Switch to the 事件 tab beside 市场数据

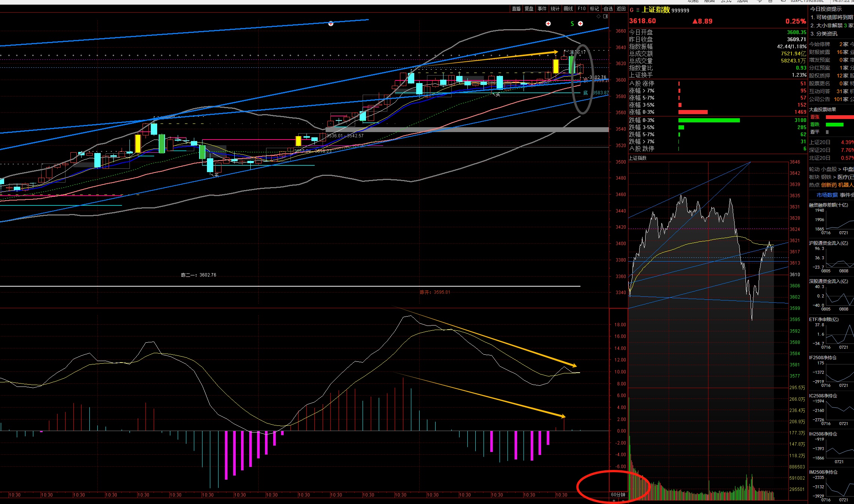847,195
